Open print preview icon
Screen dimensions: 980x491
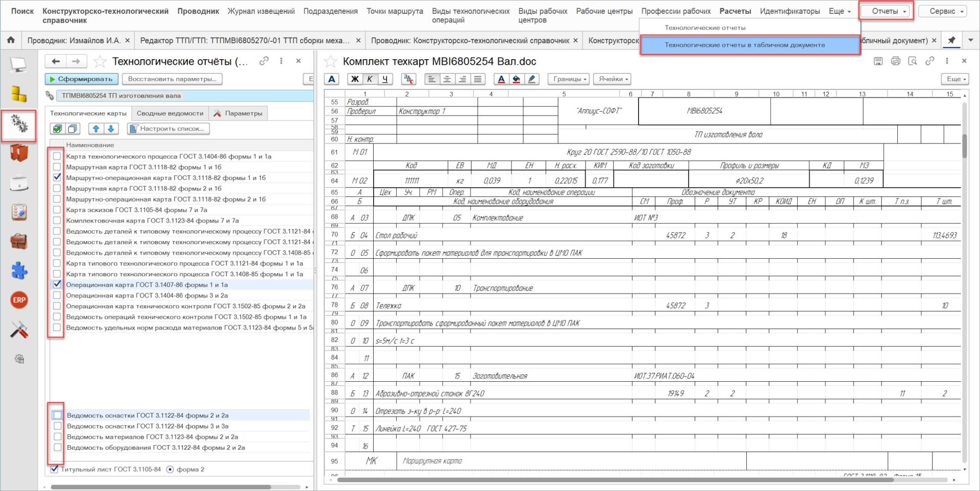tap(913, 61)
